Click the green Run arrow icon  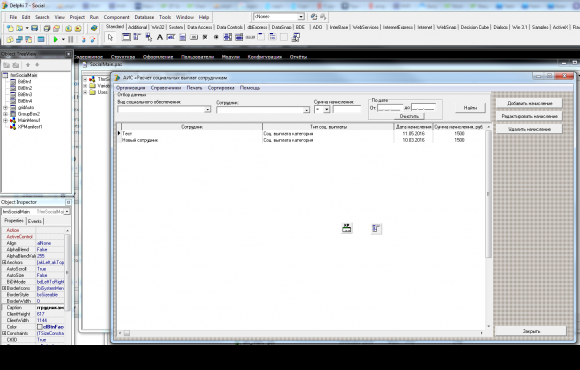click(x=56, y=39)
